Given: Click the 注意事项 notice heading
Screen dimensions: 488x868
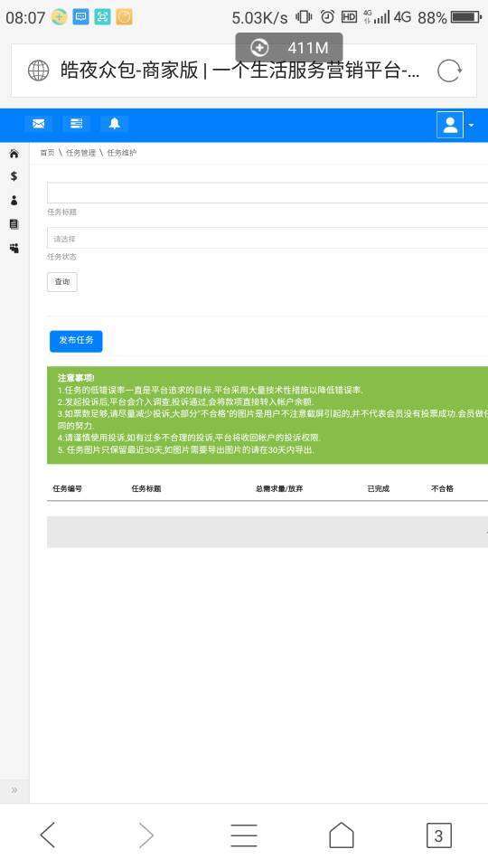Looking at the screenshot, I should 76,378.
